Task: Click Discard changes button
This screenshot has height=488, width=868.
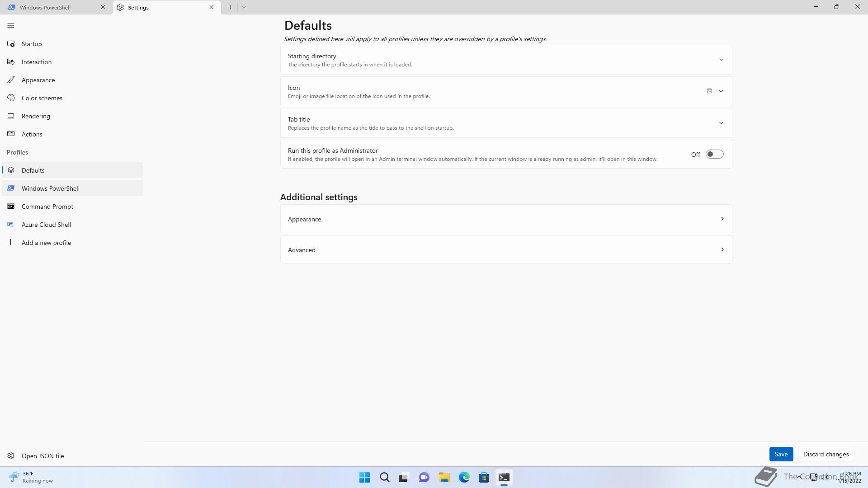Action: 826,454
